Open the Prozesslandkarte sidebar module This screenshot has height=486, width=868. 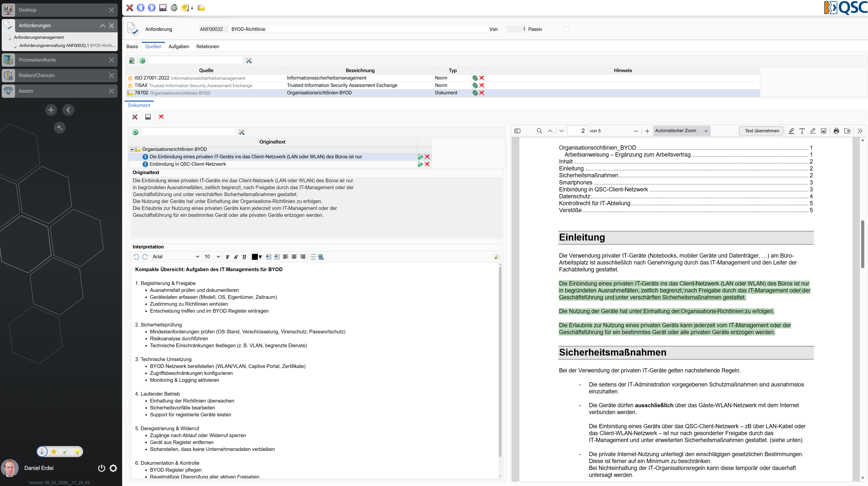(x=60, y=60)
